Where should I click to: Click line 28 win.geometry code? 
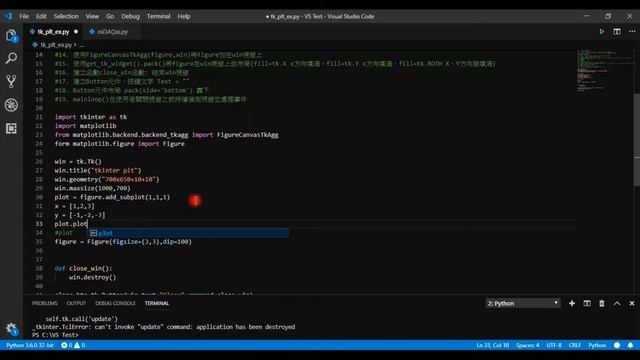coord(107,179)
